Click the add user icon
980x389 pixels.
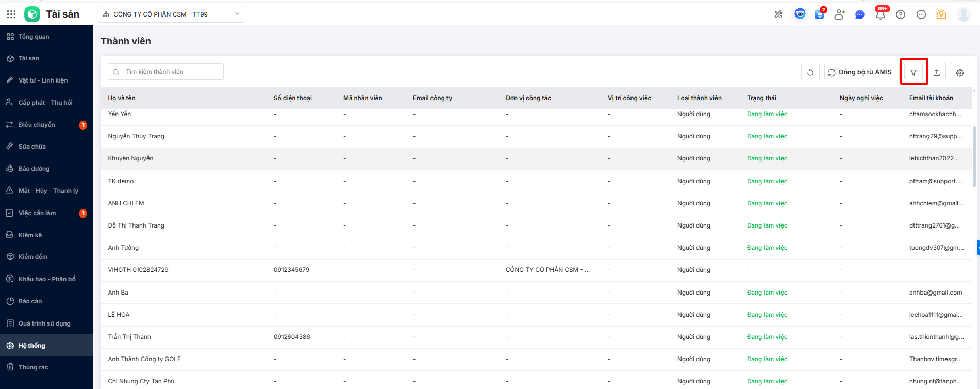pyautogui.click(x=839, y=14)
